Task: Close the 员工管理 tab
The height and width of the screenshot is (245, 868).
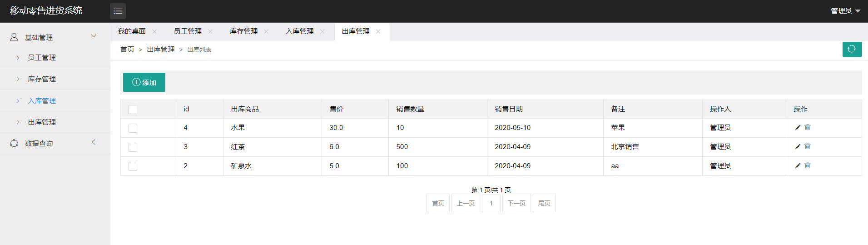Action: click(210, 31)
